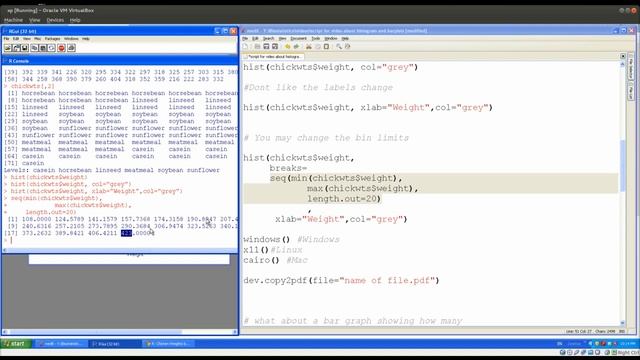Switch to the editor taskbar button

61,344
